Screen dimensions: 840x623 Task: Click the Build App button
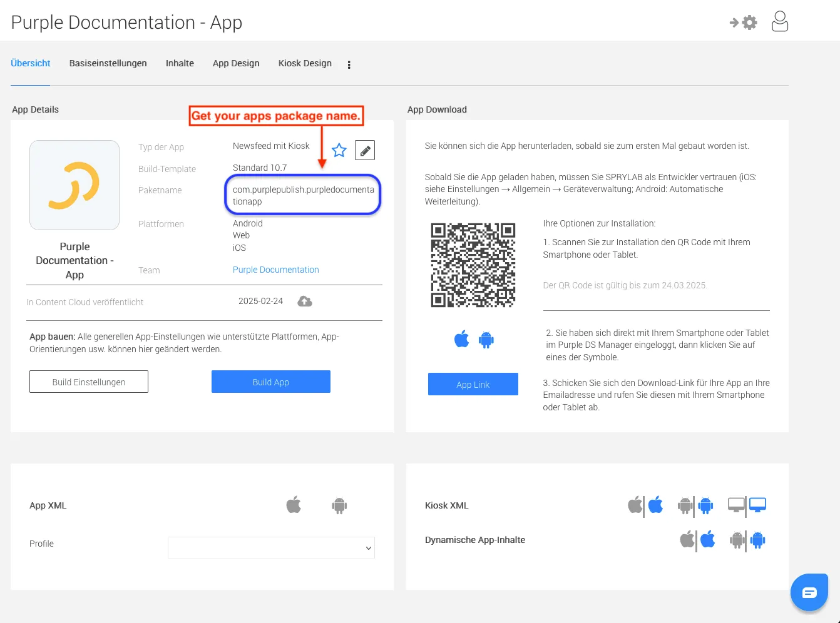point(271,382)
